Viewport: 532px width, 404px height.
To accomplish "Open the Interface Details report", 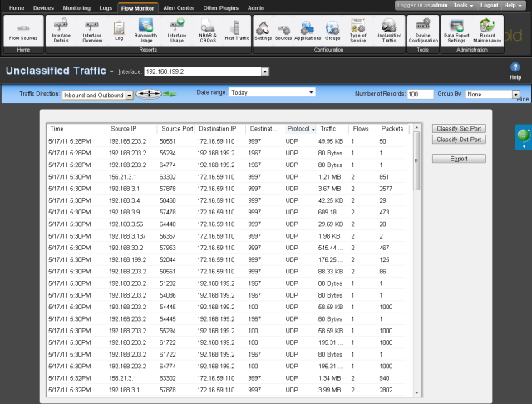I will [61, 32].
